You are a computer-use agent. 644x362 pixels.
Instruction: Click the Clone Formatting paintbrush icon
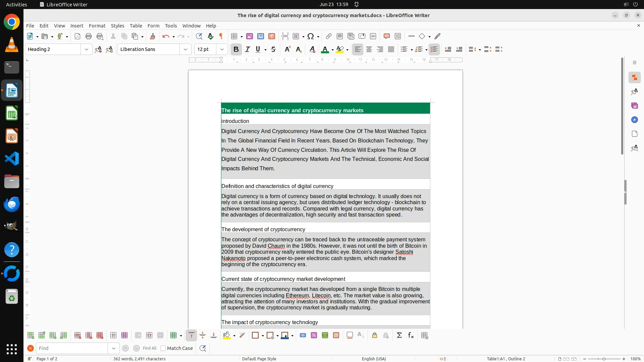[153, 37]
